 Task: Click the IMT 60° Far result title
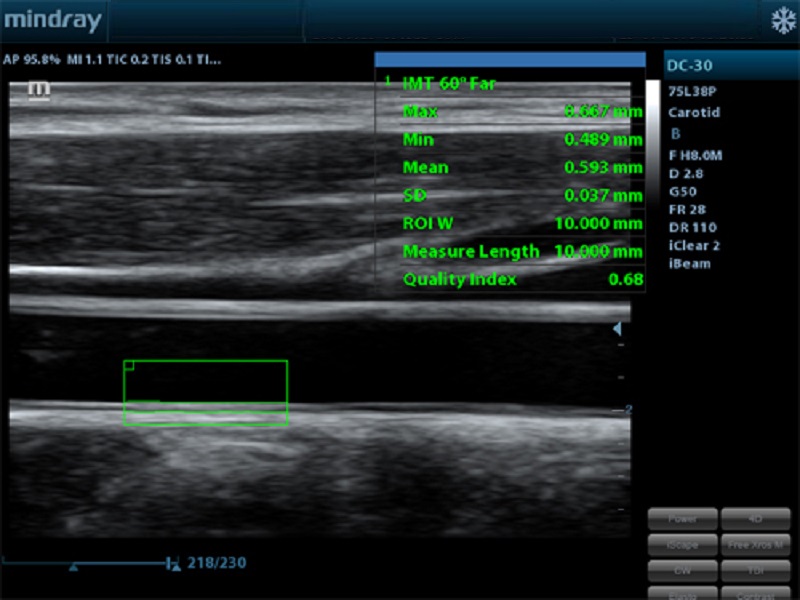point(449,84)
